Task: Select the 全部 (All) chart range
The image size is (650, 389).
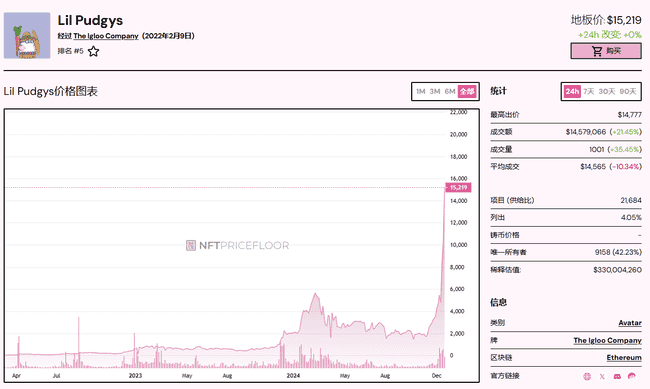Action: [x=467, y=91]
